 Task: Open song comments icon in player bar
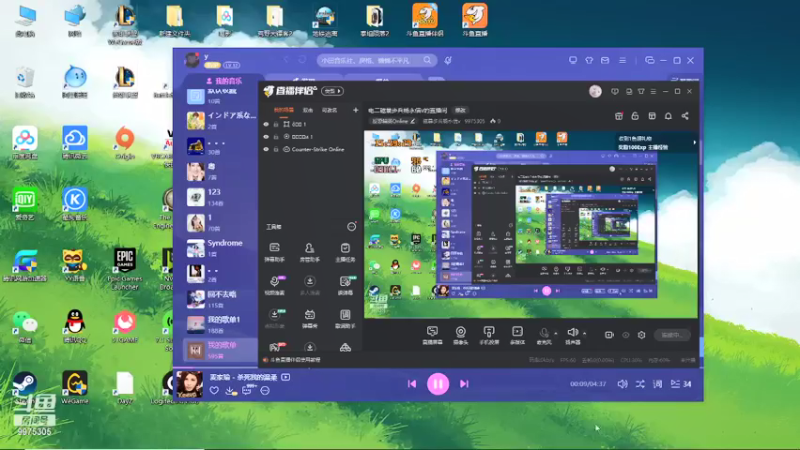click(247, 390)
